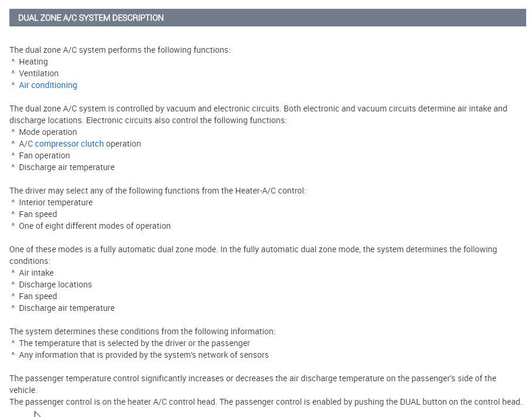The width and height of the screenshot is (532, 417).
Task: Click the Interior temperature bullet item
Action: [x=56, y=202]
